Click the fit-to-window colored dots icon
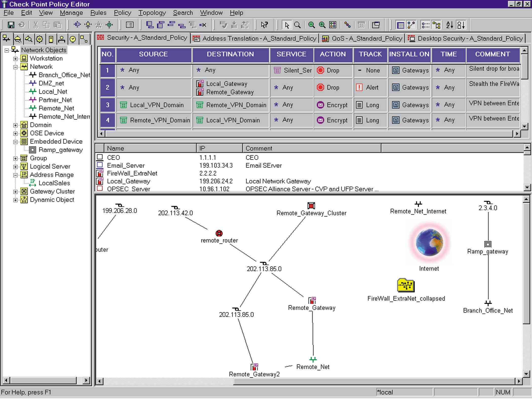Viewport: 532px width, 399px height. pos(333,25)
